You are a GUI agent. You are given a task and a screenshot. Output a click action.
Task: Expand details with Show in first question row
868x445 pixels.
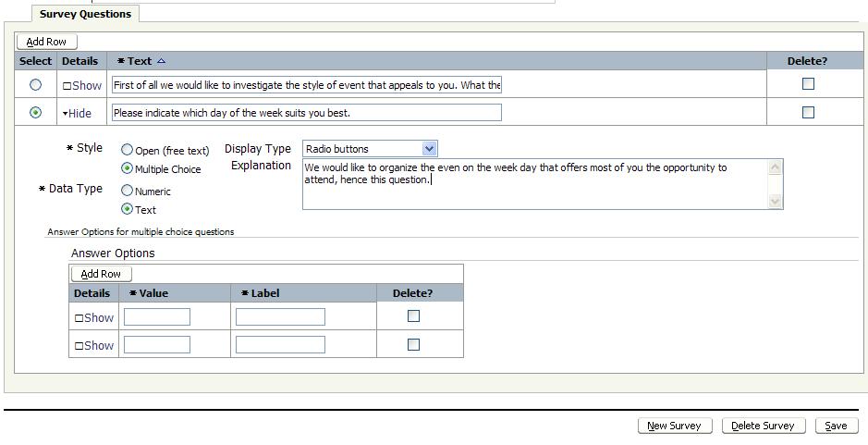[x=82, y=85]
